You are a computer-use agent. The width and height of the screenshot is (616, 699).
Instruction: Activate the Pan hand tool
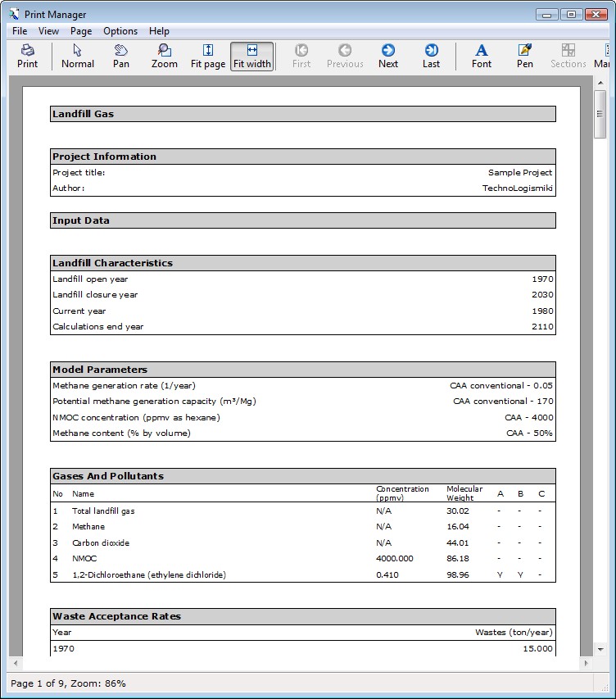121,56
